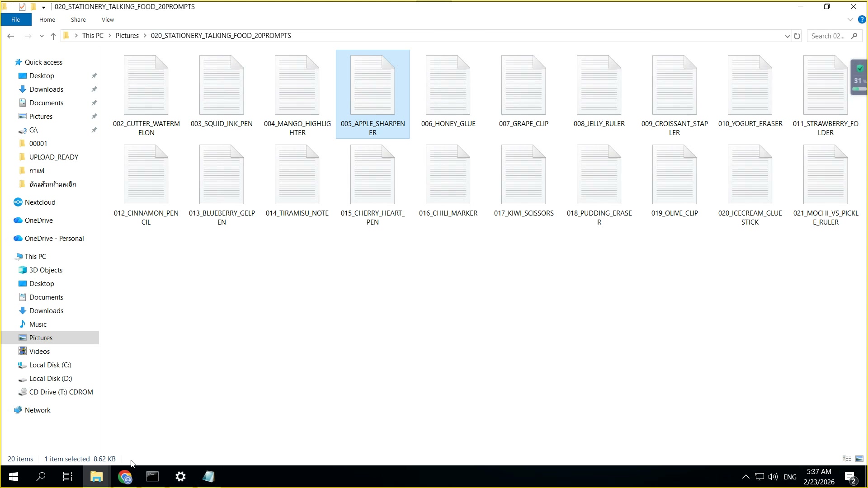Image resolution: width=868 pixels, height=488 pixels.
Task: Expand recent locations dropdown beside forward arrow
Action: (x=41, y=36)
